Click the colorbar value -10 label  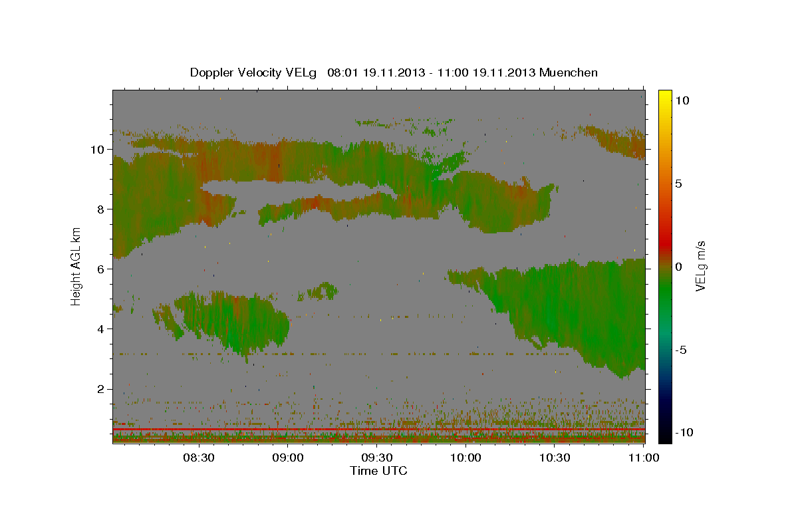[684, 433]
